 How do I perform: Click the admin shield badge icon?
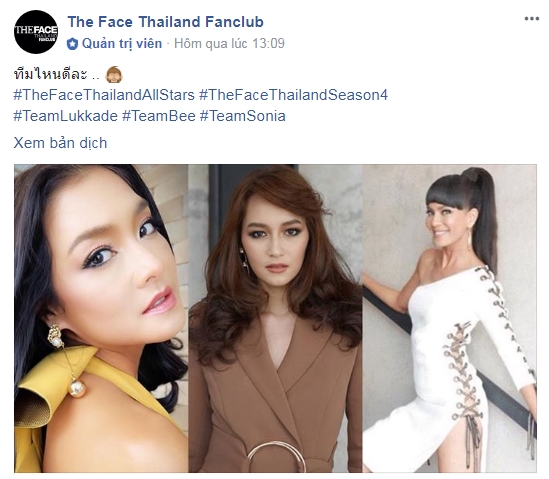[72, 44]
